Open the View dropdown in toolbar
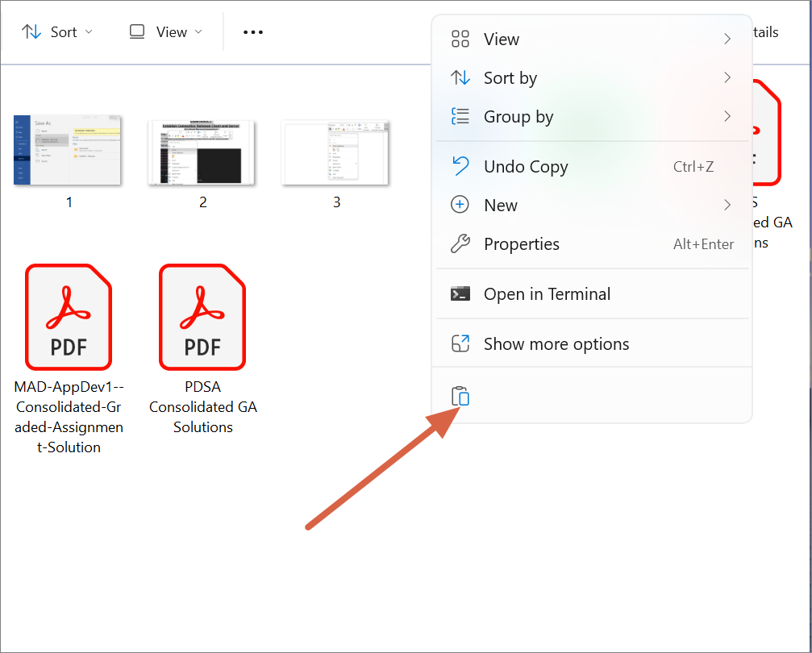Viewport: 812px width, 653px height. 164,31
